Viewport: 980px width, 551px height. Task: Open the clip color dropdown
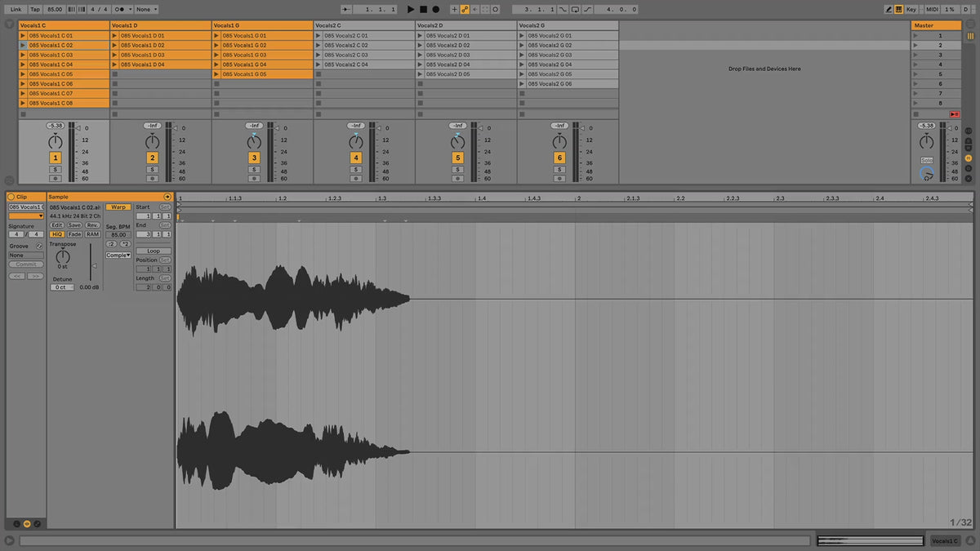25,216
